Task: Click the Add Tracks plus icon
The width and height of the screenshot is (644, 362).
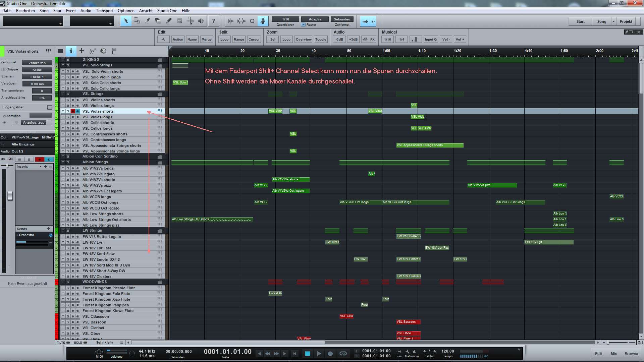Action: 82,51
